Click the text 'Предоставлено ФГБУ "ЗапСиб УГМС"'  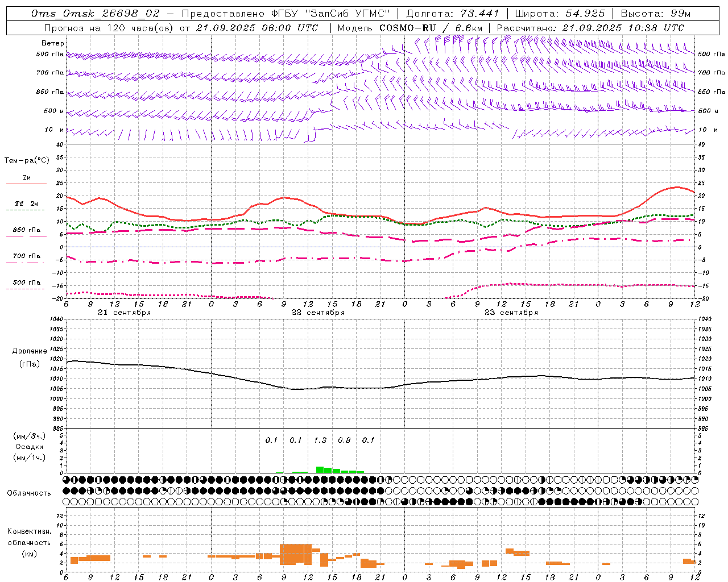(x=286, y=14)
